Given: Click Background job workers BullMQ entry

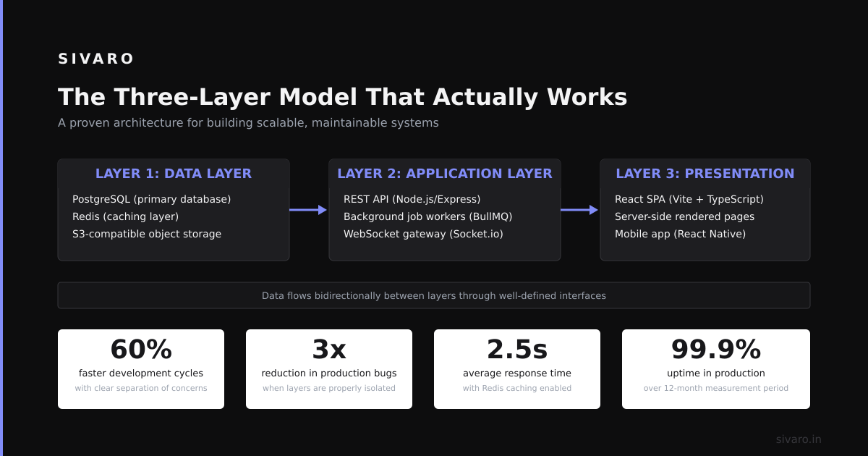Looking at the screenshot, I should pyautogui.click(x=428, y=216).
